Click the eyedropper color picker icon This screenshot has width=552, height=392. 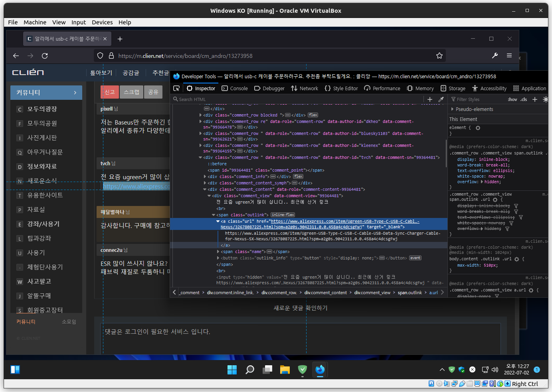click(x=441, y=99)
